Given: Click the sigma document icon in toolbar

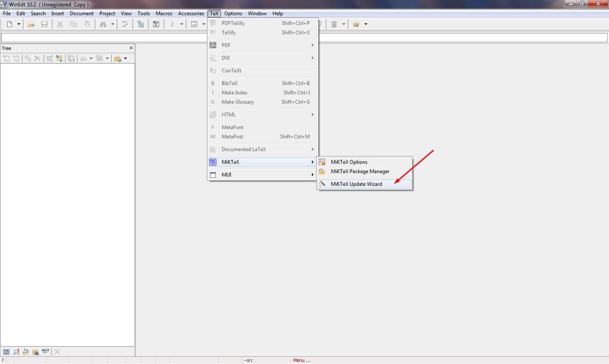Looking at the screenshot, I should (156, 24).
